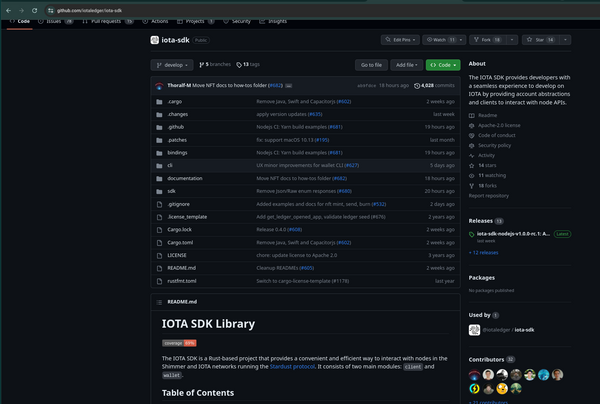The width and height of the screenshot is (600, 404).
Task: Open the Add file dropdown
Action: click(406, 65)
